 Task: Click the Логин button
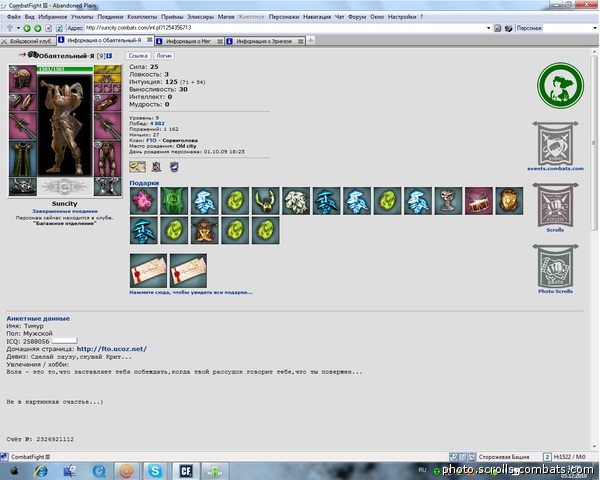tap(164, 56)
